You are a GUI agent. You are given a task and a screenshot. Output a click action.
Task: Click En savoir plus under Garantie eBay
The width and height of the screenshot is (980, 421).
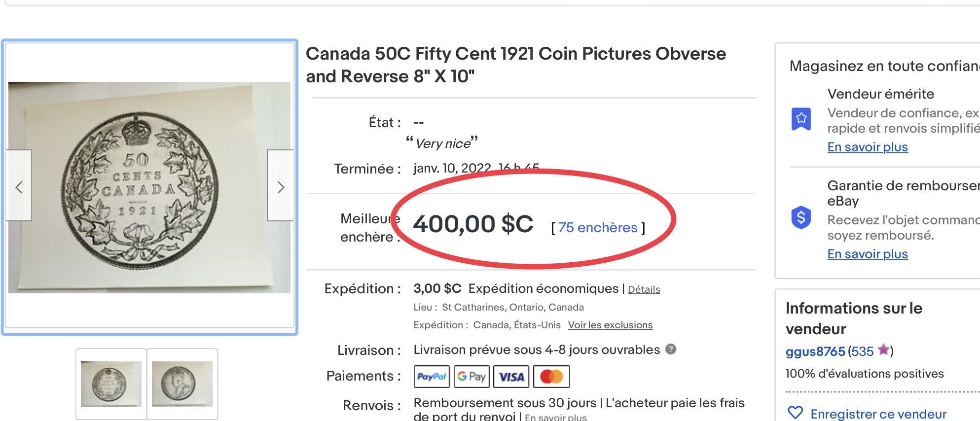[868, 254]
